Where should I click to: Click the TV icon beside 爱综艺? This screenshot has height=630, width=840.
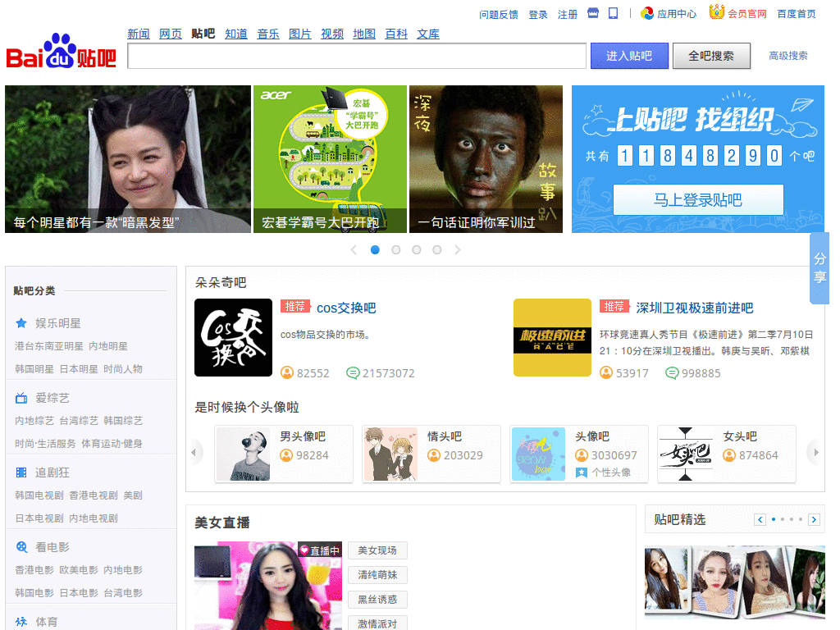[x=21, y=398]
